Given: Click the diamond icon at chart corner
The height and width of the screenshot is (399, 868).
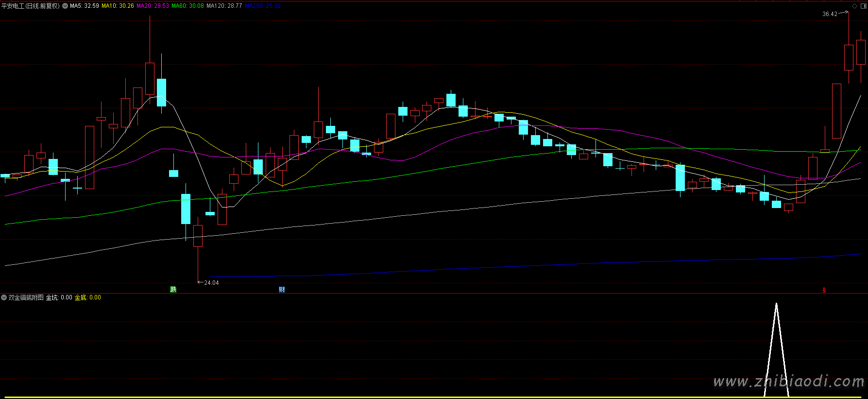Looking at the screenshot, I should click(x=855, y=6).
